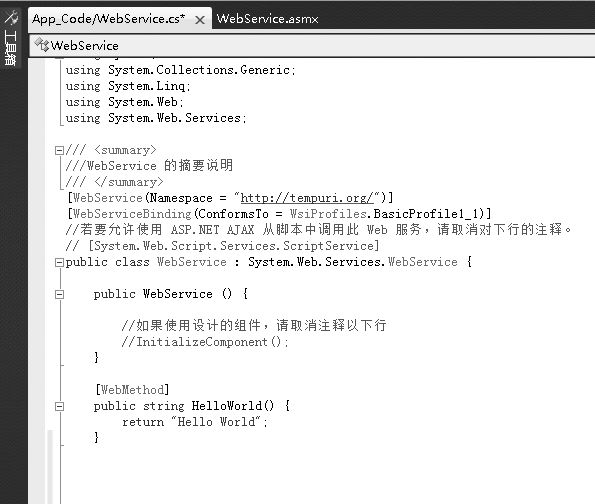Screen dimensions: 595x504
Task: Collapse the WebService constructor block
Action: tap(59, 294)
